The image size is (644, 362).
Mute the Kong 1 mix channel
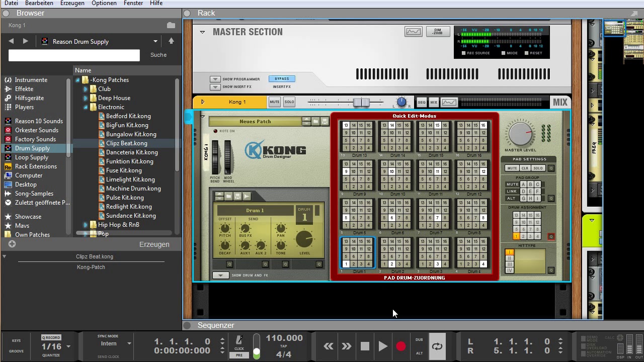click(275, 102)
